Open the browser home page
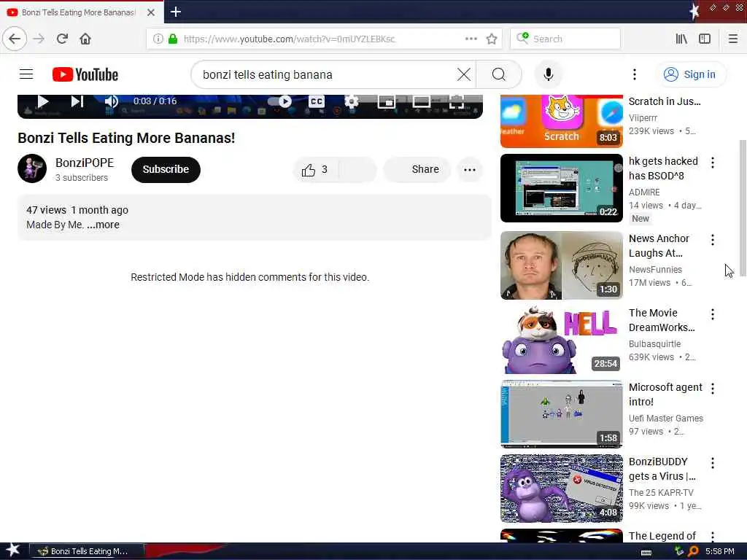The height and width of the screenshot is (560, 747). coord(85,39)
